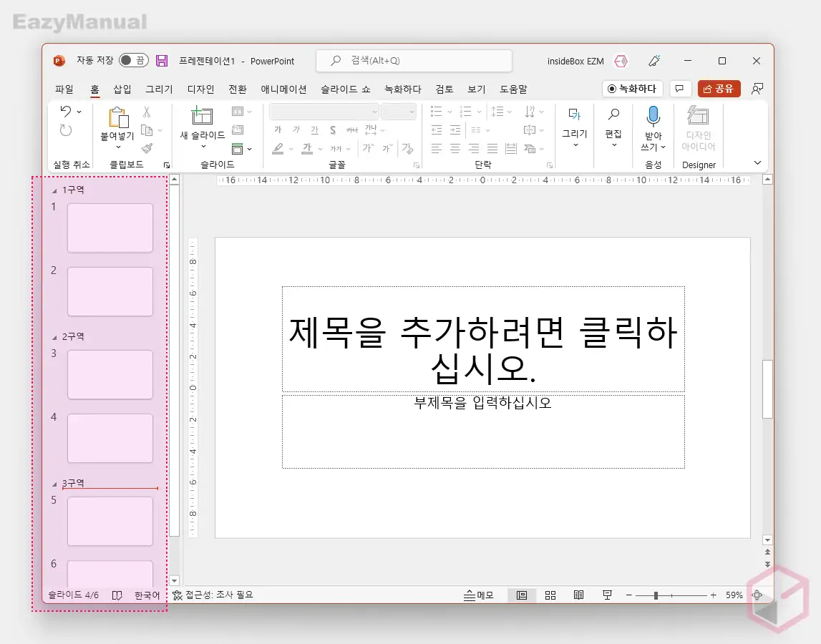Click the next slide double-arrow button
The height and width of the screenshot is (644, 821).
767,565
